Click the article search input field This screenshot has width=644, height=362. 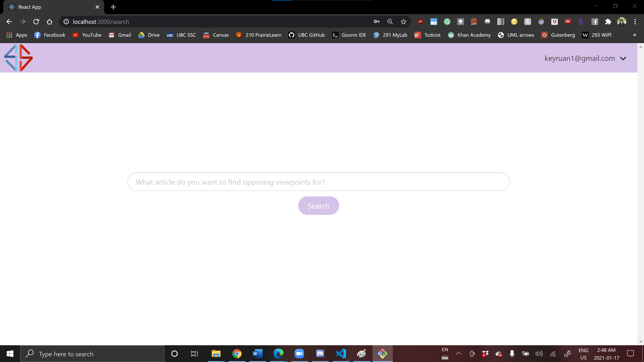(318, 182)
